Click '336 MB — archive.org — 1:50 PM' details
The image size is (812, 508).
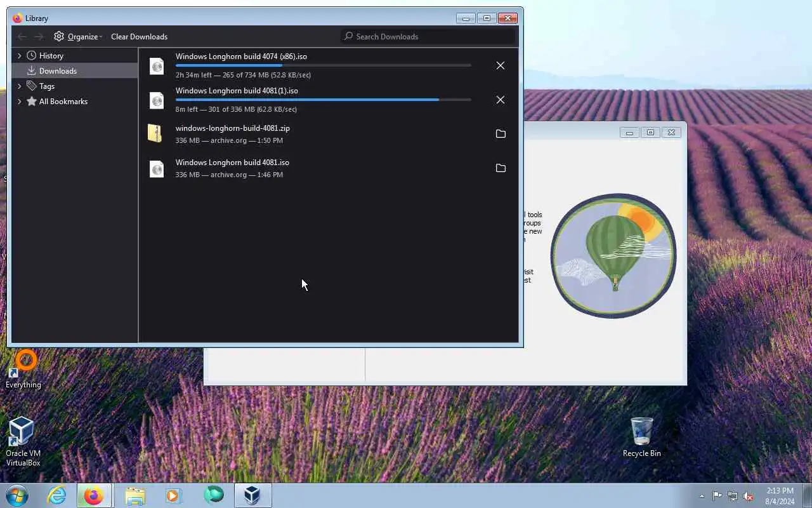coord(229,140)
